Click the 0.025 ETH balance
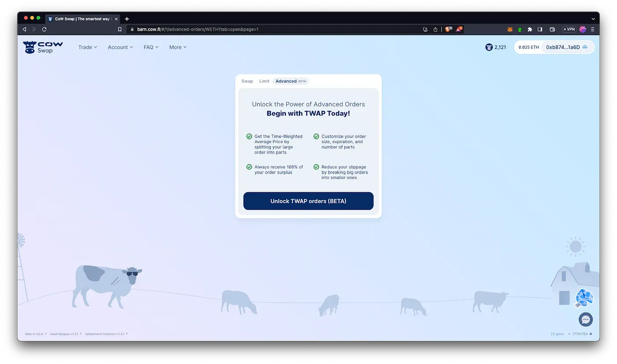The width and height of the screenshot is (617, 364). [528, 47]
